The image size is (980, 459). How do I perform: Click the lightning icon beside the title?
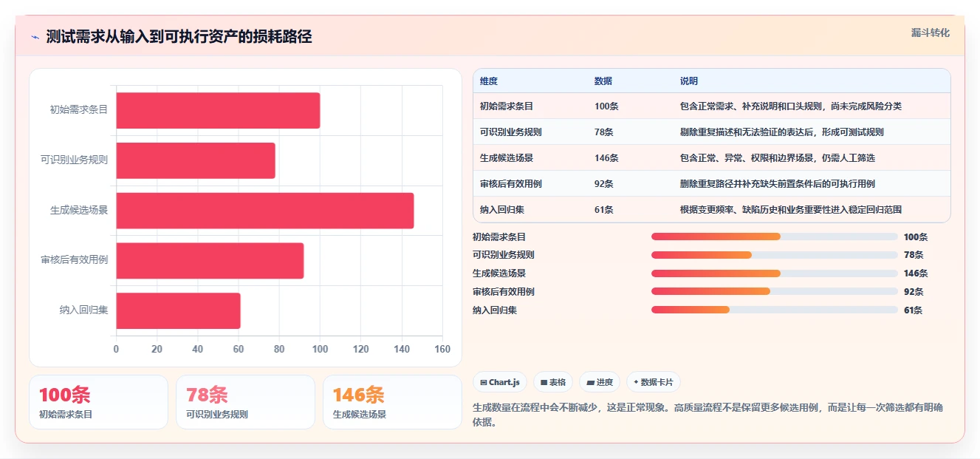coord(35,37)
